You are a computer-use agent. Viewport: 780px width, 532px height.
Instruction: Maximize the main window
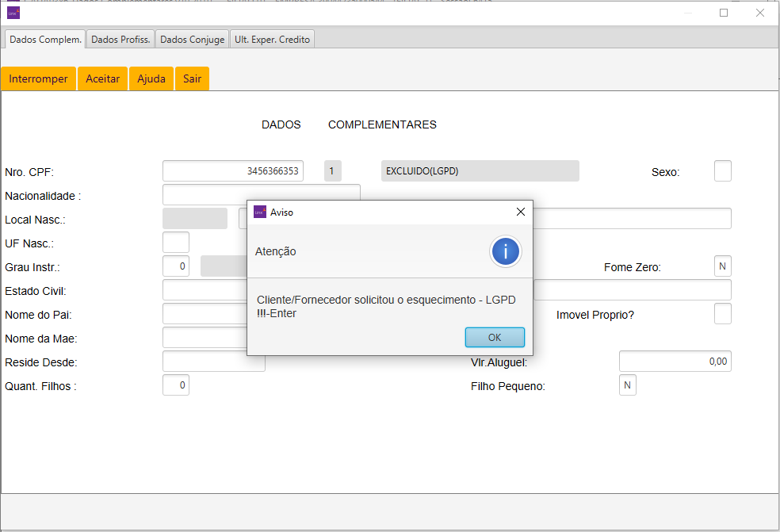(x=724, y=13)
